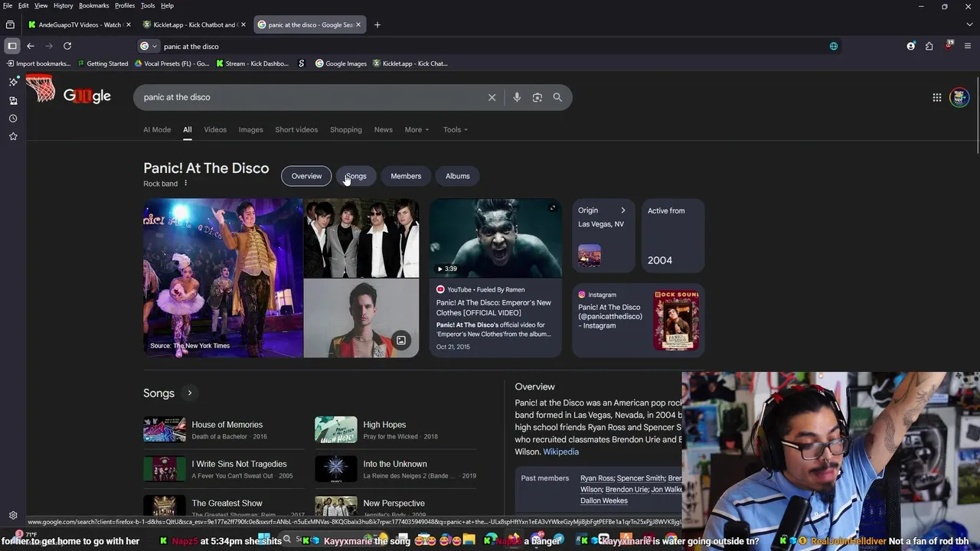Switch to AndeGuapoTV Videos tab
Image resolution: width=980 pixels, height=551 pixels.
click(80, 24)
